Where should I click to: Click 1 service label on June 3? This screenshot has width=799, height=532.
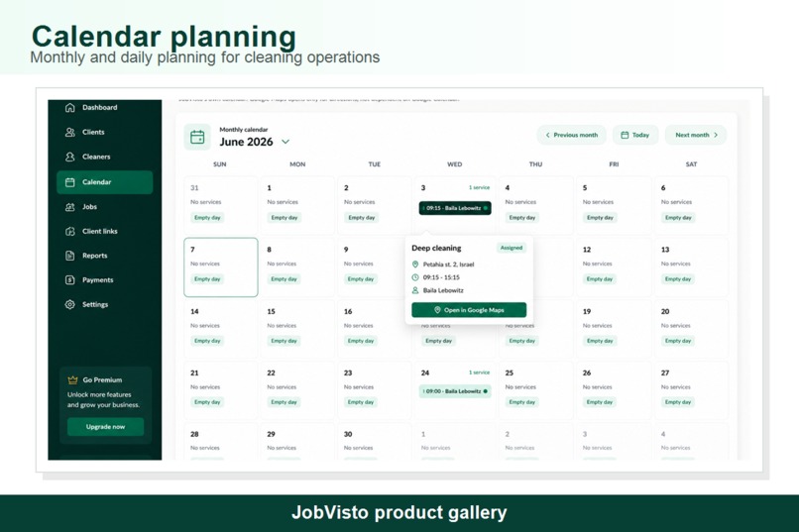(479, 188)
